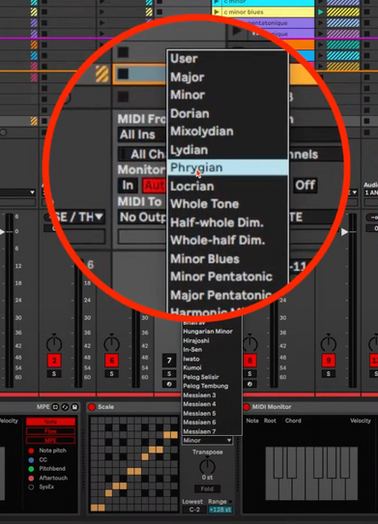
Task: Choose In-Sen scale
Action: point(212,350)
